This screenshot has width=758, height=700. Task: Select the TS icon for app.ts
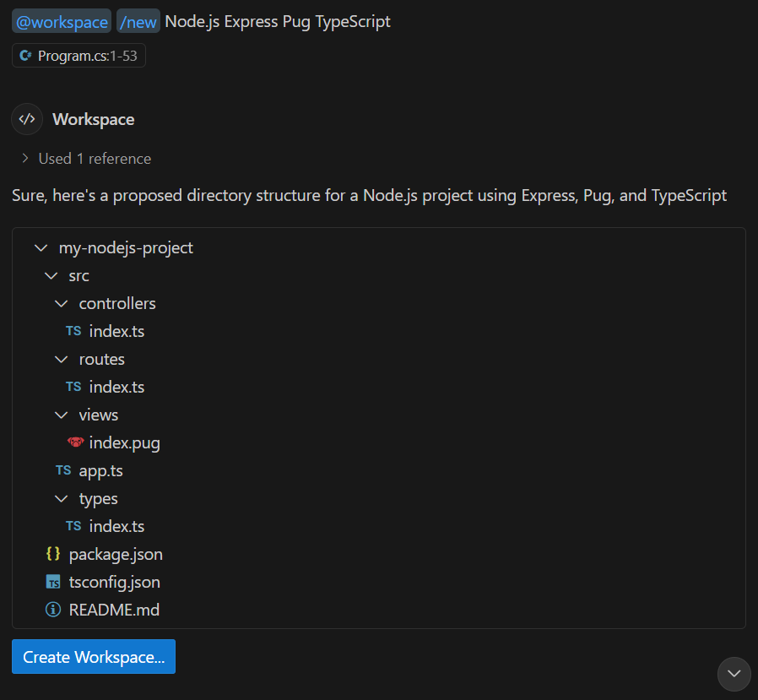63,470
